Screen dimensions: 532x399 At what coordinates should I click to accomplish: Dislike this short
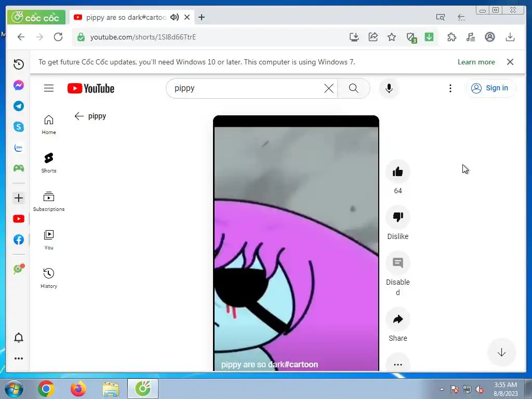(398, 217)
